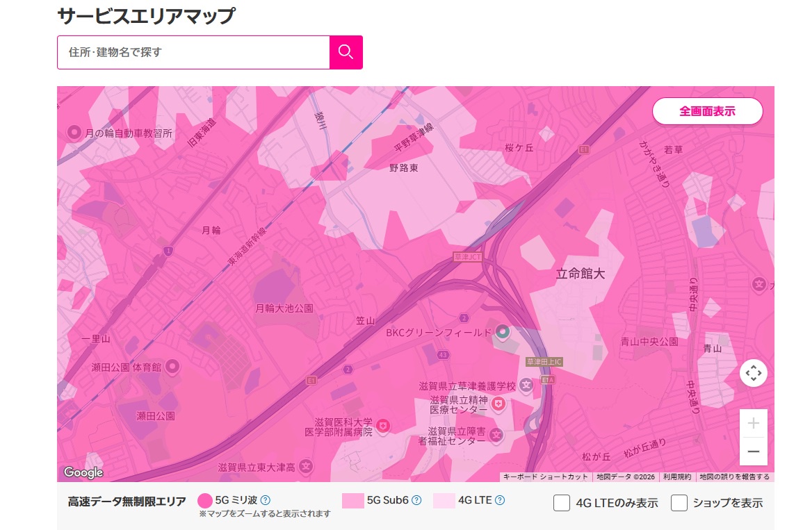
Task: Click the map zoom out minus button
Action: (x=754, y=452)
